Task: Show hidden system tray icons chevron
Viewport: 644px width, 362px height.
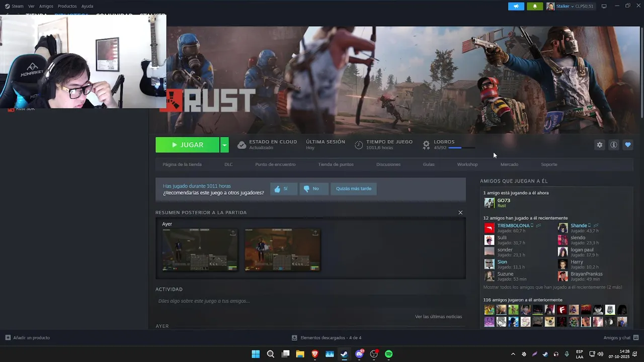Action: click(513, 354)
